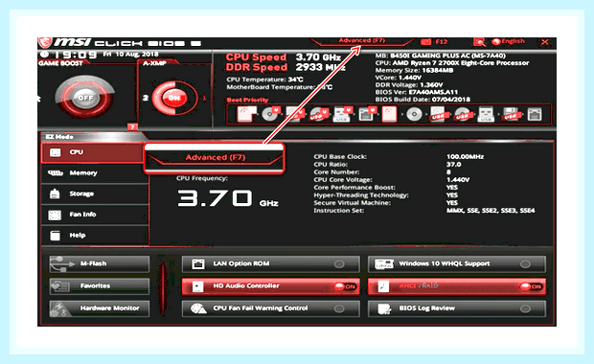Click the Hyper-Threading Technology row

[x=386, y=195]
